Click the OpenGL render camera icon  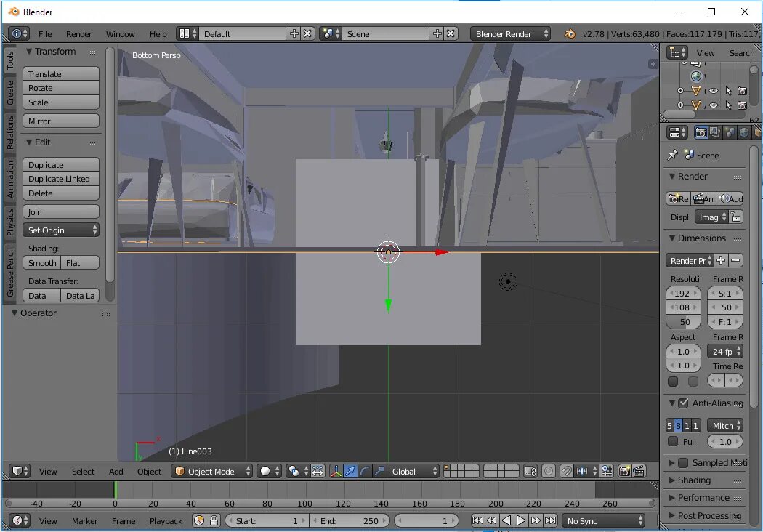pos(625,471)
